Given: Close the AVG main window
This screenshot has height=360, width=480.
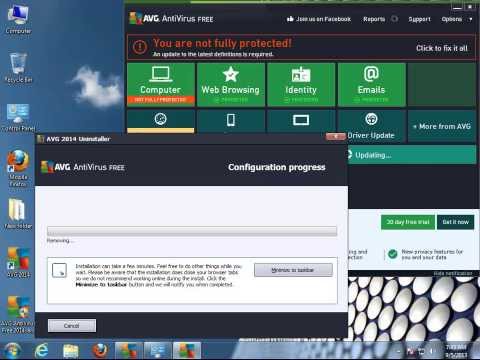Looking at the screenshot, I should tap(470, 6).
